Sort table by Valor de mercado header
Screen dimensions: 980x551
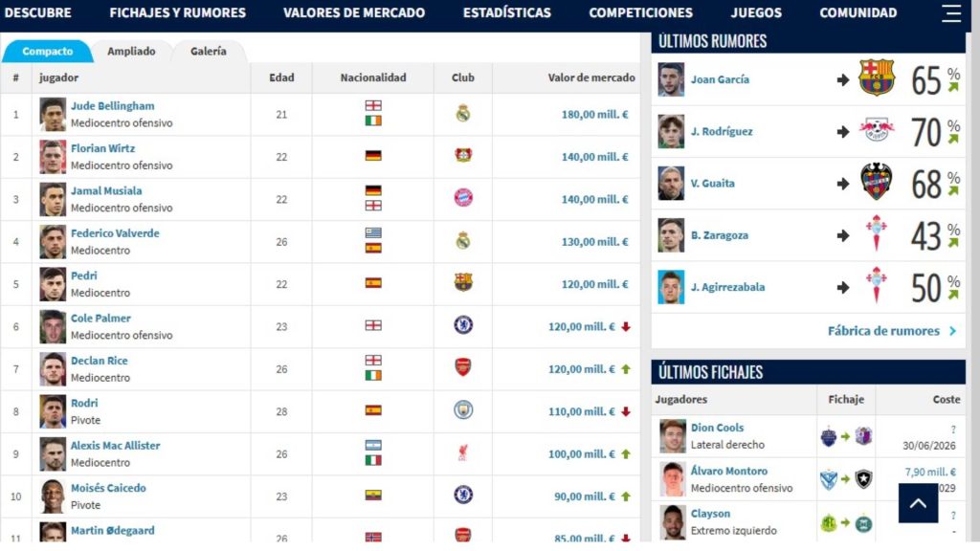click(x=591, y=77)
